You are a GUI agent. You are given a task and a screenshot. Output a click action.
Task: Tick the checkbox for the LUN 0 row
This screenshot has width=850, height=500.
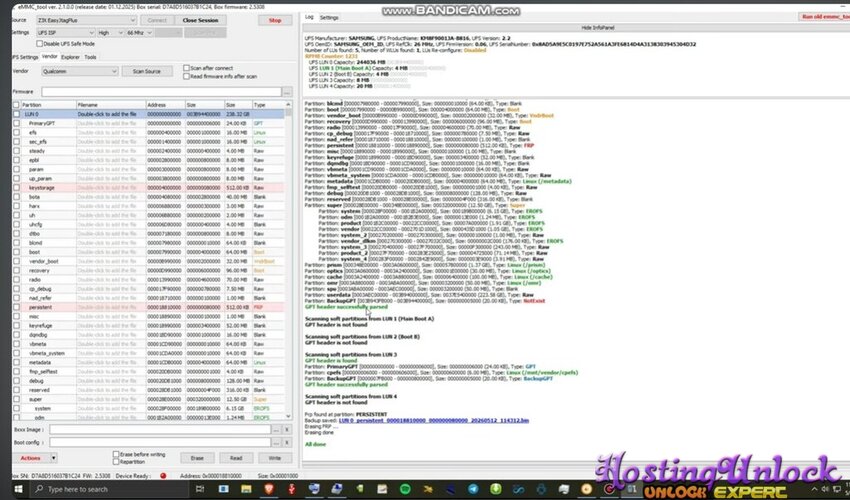coord(16,114)
